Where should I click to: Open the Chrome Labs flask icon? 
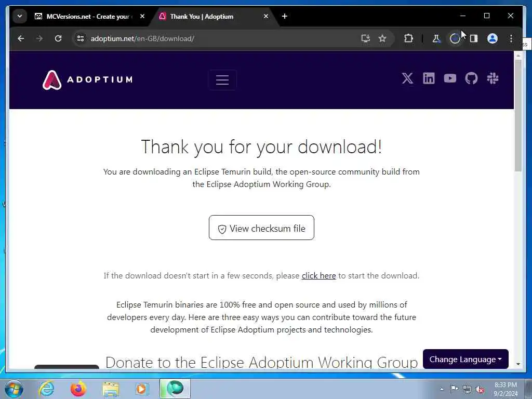[436, 38]
